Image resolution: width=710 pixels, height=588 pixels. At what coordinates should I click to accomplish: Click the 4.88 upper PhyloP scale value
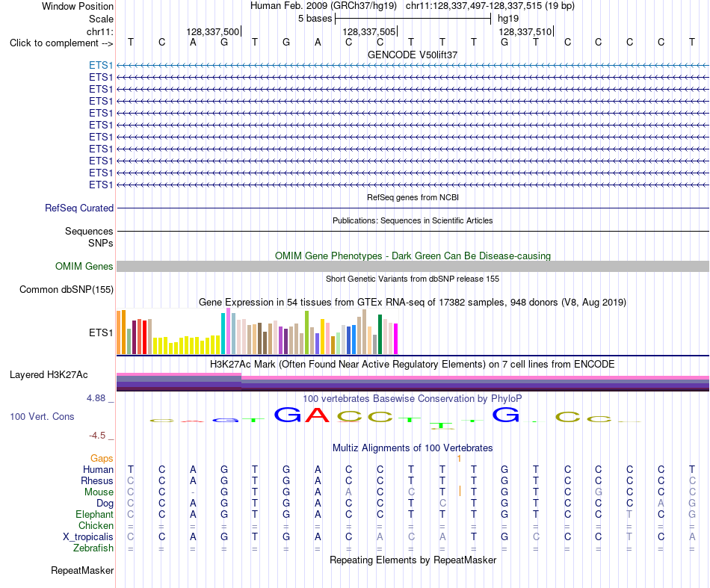click(x=96, y=398)
